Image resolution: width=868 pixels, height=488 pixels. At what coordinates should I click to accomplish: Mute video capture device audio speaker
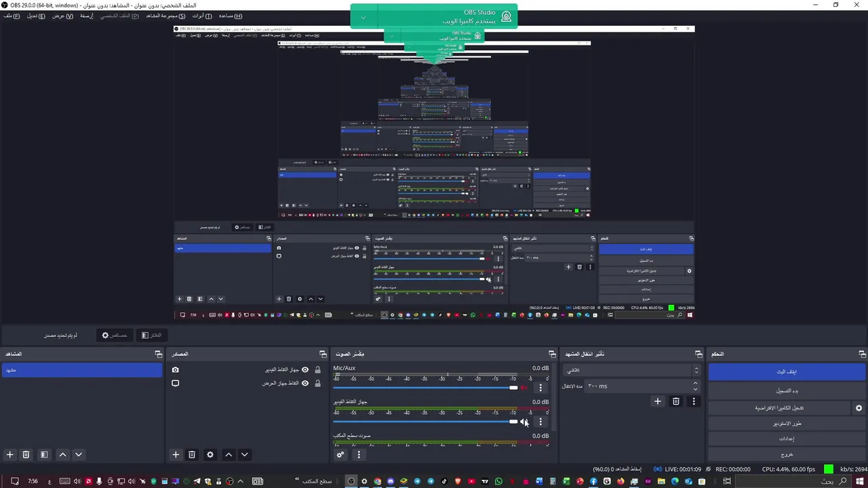pos(524,422)
